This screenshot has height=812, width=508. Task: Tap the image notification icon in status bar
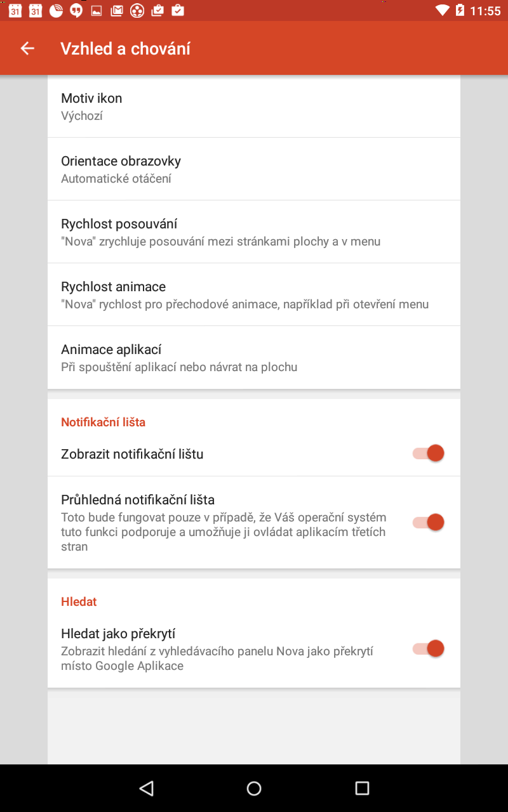click(97, 10)
